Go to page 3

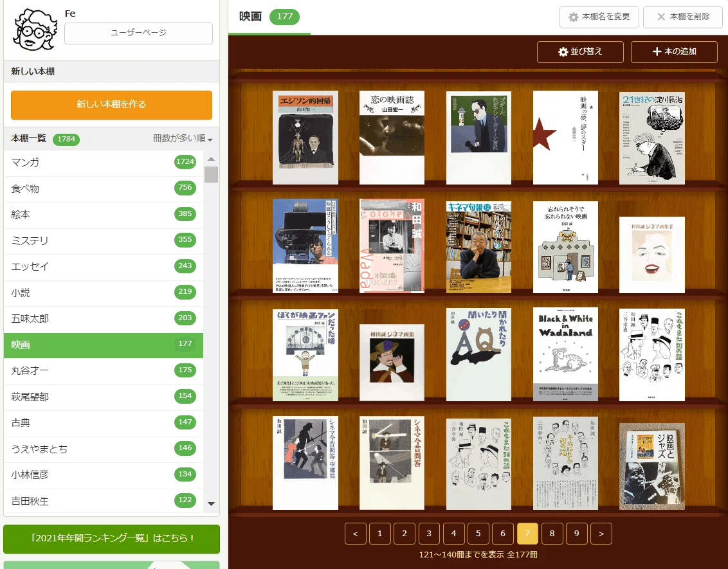(429, 534)
